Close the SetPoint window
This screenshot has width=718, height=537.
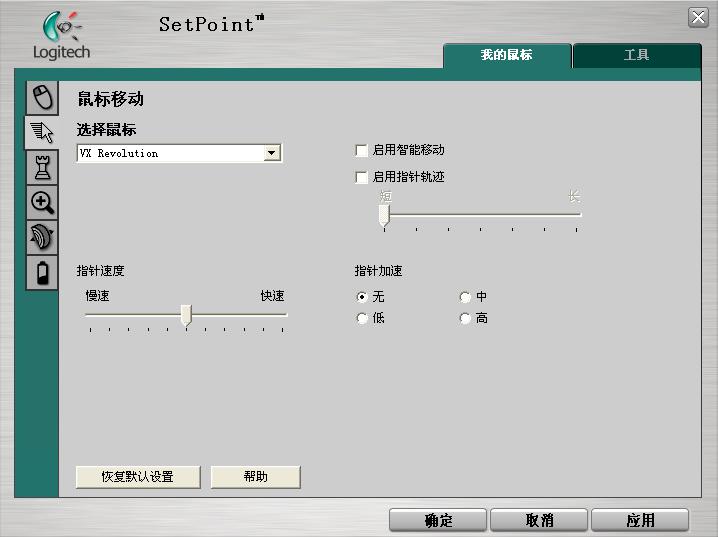click(698, 18)
